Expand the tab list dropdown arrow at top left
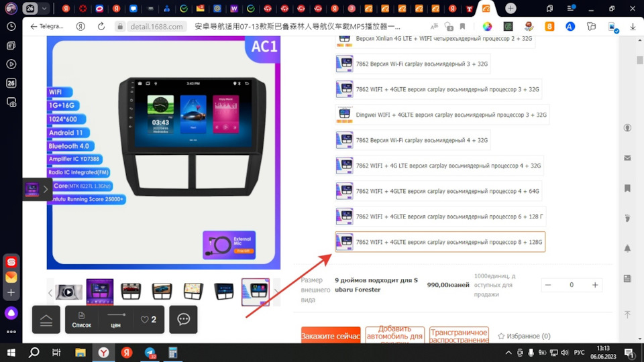 pyautogui.click(x=44, y=8)
